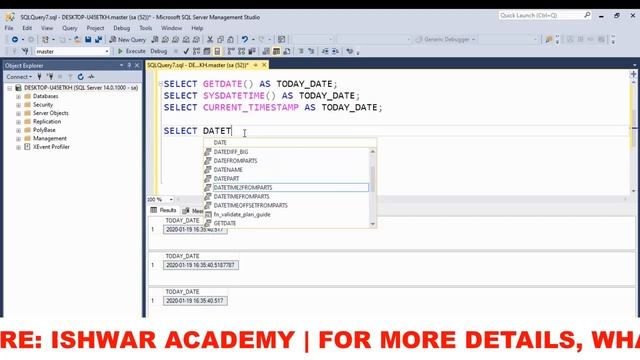Select DATENAME in the IntelliSense list

point(228,170)
